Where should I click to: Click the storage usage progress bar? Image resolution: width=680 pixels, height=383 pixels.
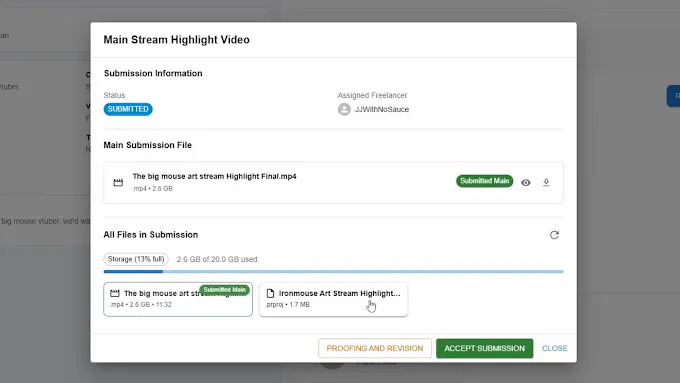click(x=333, y=272)
